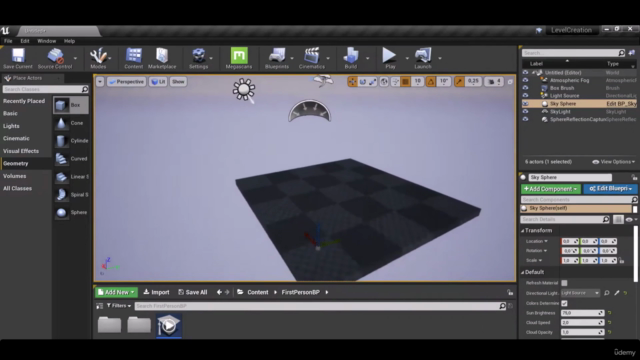
Task: Click the Import button
Action: (x=156, y=292)
